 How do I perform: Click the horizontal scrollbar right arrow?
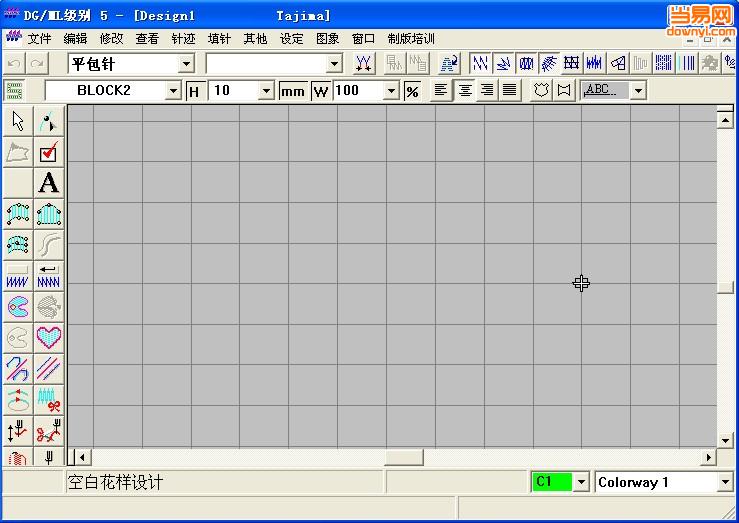pos(708,457)
